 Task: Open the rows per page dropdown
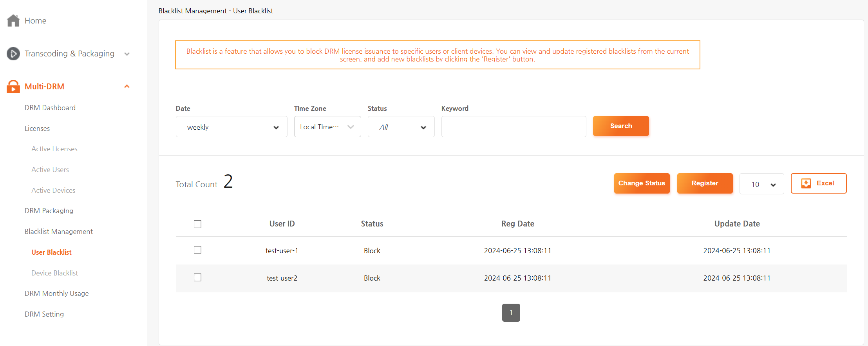761,184
